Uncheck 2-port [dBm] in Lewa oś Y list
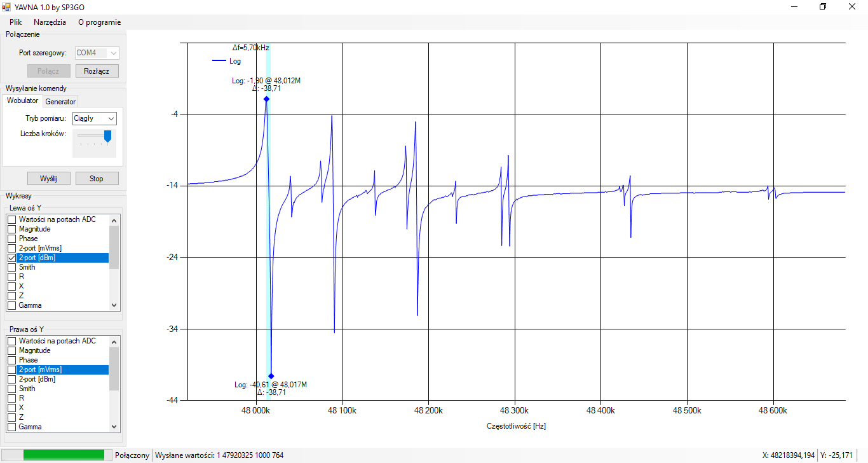 click(x=11, y=258)
